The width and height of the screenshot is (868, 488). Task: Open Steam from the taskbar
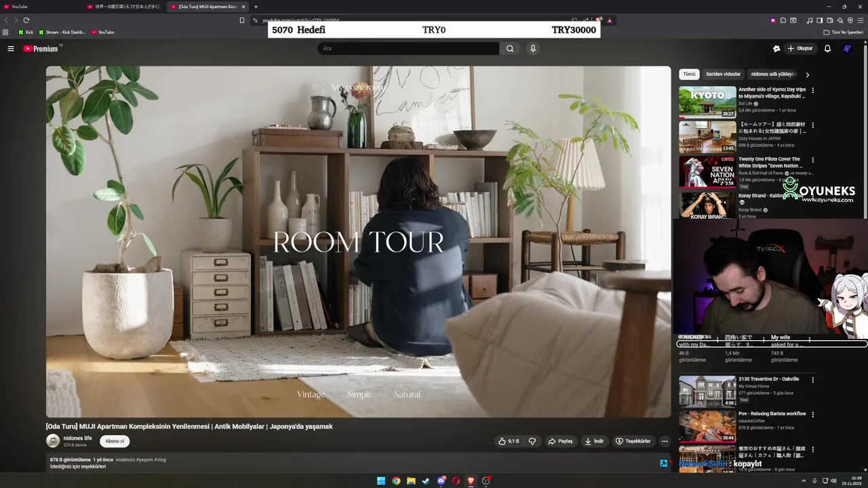(x=426, y=481)
